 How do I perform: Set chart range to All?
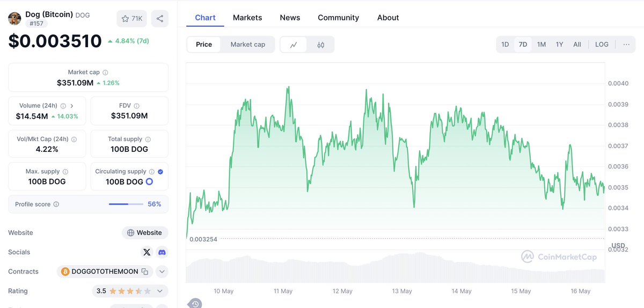[577, 45]
